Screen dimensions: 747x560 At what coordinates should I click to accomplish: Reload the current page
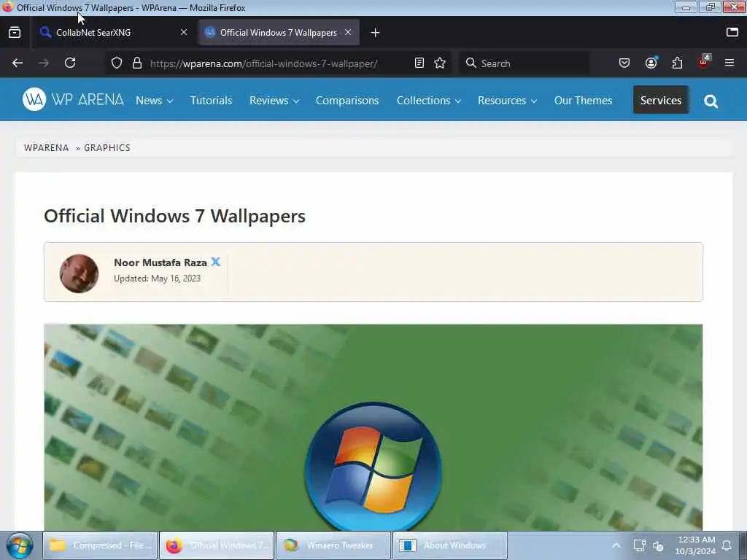point(70,63)
